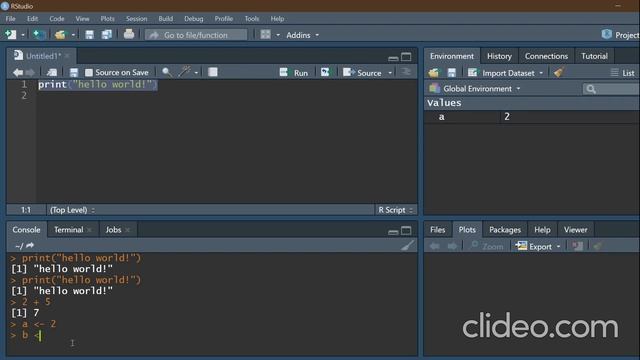This screenshot has height=360, width=640.
Task: Print the current file icon
Action: (x=129, y=34)
